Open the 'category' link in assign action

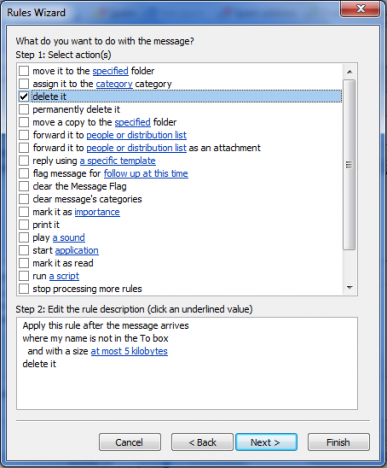click(114, 84)
